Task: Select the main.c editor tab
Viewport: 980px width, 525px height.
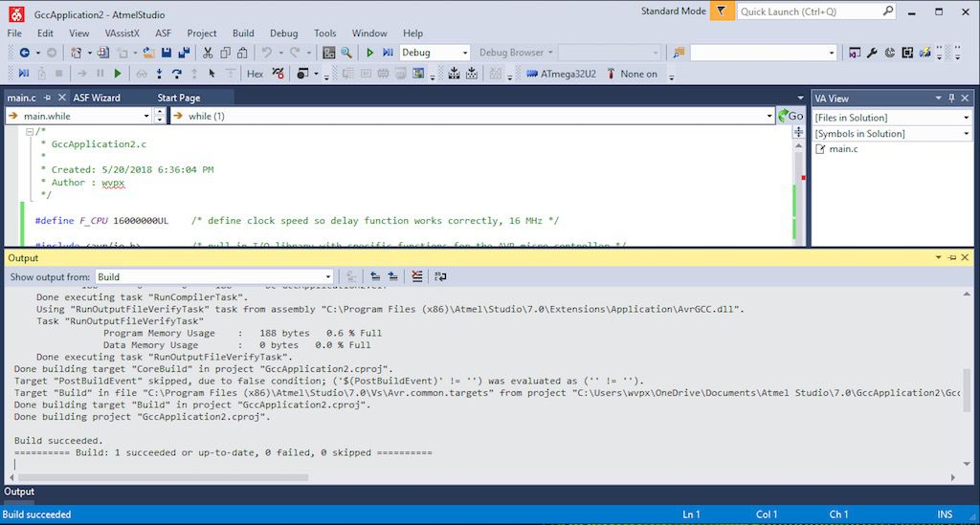Action: pyautogui.click(x=22, y=98)
